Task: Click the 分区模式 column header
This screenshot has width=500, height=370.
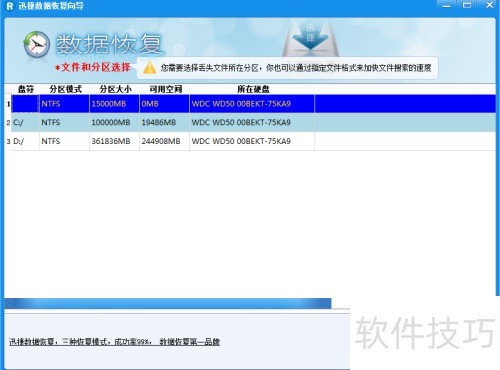Action: tap(65, 89)
